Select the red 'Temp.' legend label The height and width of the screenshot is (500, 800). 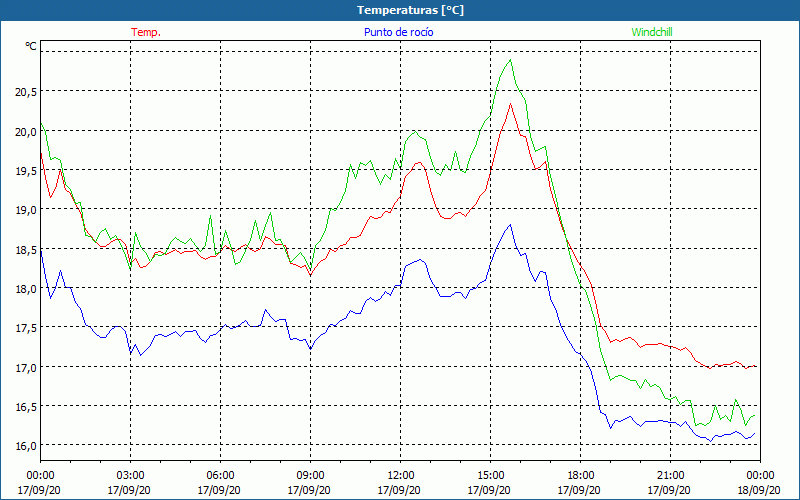click(146, 32)
